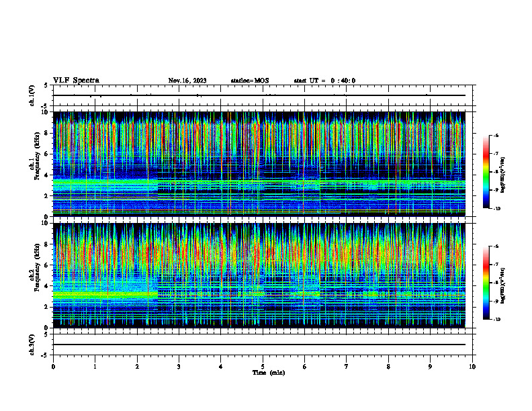Click the "-6" label on the ch.2 color scale
532x411 pixels.
(x=496, y=246)
